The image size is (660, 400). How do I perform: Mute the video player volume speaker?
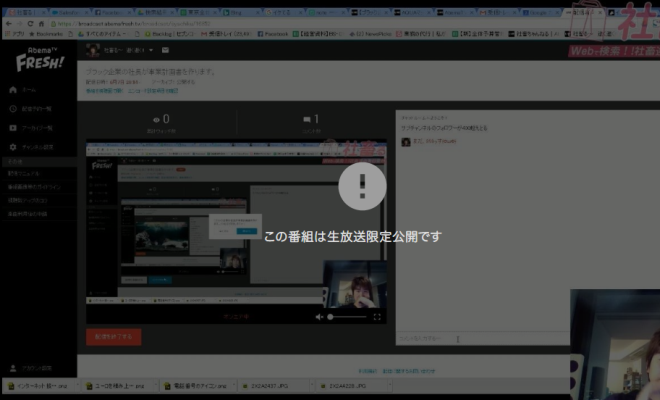click(320, 316)
